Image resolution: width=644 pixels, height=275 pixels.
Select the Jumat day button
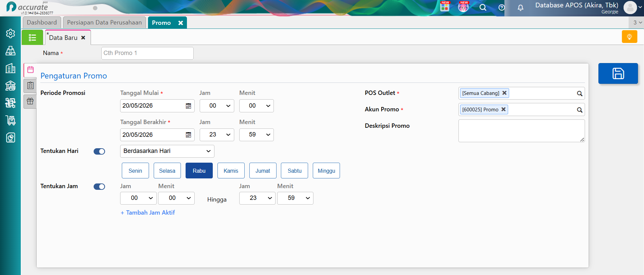[263, 171]
